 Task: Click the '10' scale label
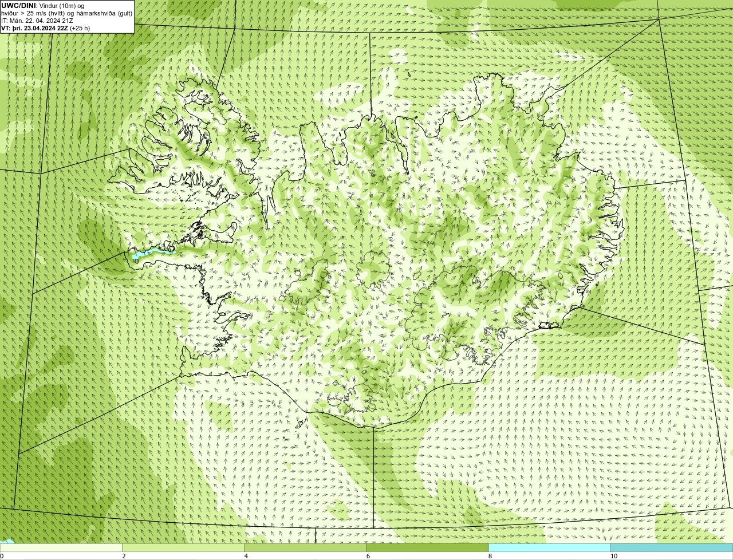614,556
